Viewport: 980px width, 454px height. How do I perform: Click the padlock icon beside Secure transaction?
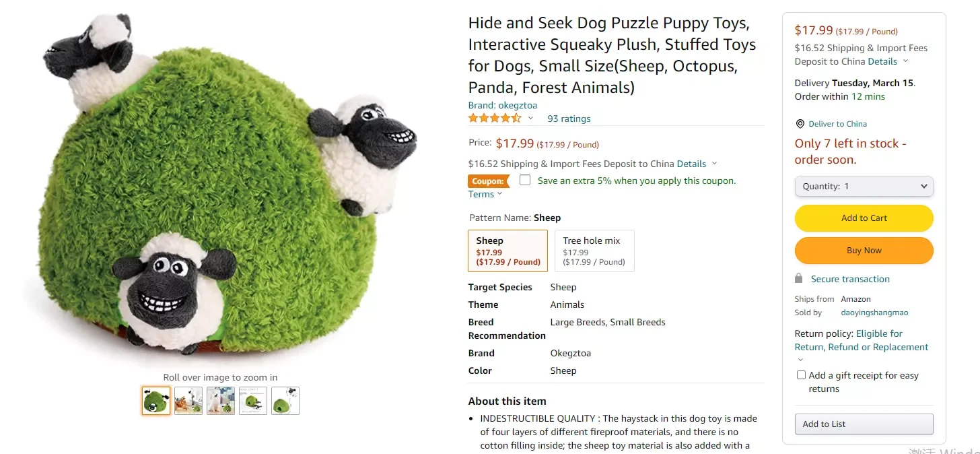click(x=799, y=279)
